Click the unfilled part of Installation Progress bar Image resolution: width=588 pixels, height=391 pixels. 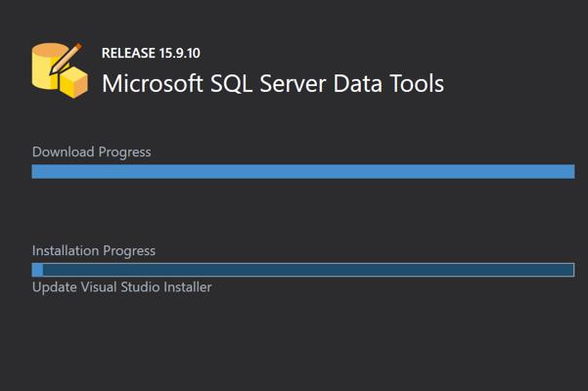308,270
